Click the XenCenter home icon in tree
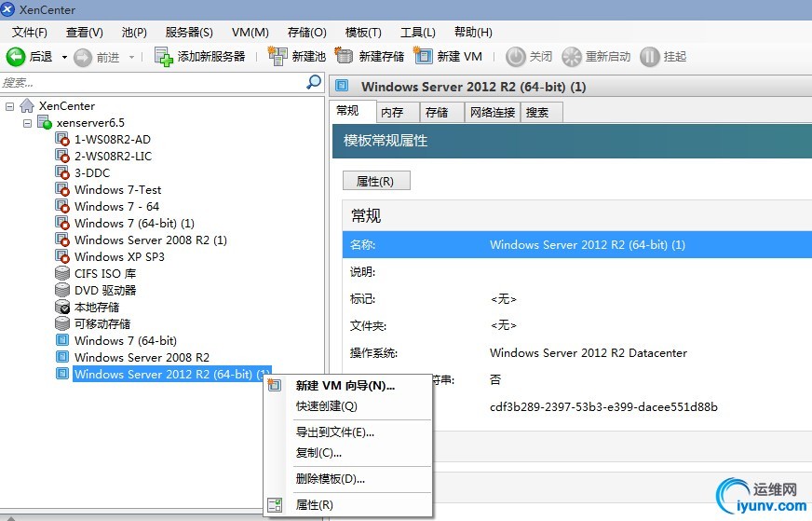 27,105
